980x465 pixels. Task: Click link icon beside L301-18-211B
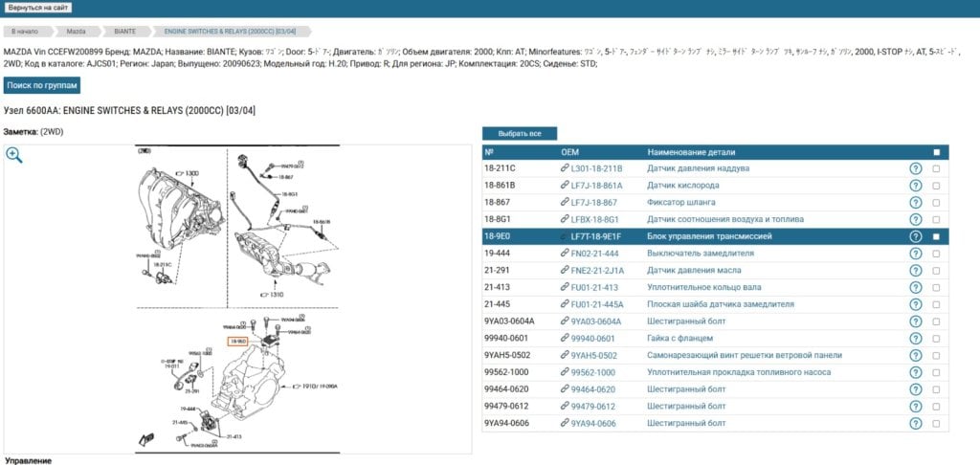(x=565, y=168)
